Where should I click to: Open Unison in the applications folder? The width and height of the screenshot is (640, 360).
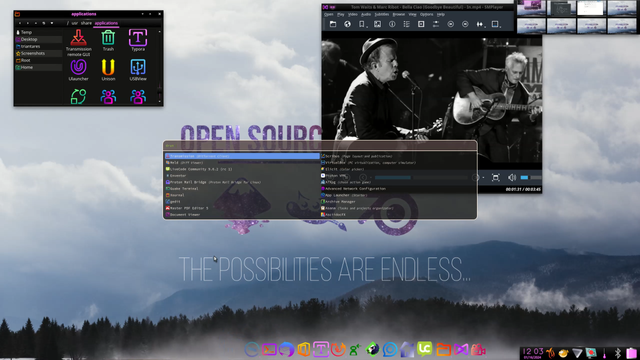108,70
